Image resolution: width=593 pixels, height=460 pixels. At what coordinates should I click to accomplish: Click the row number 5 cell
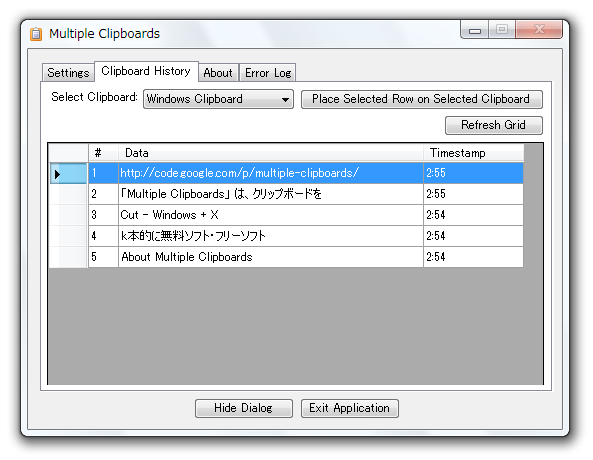[103, 257]
